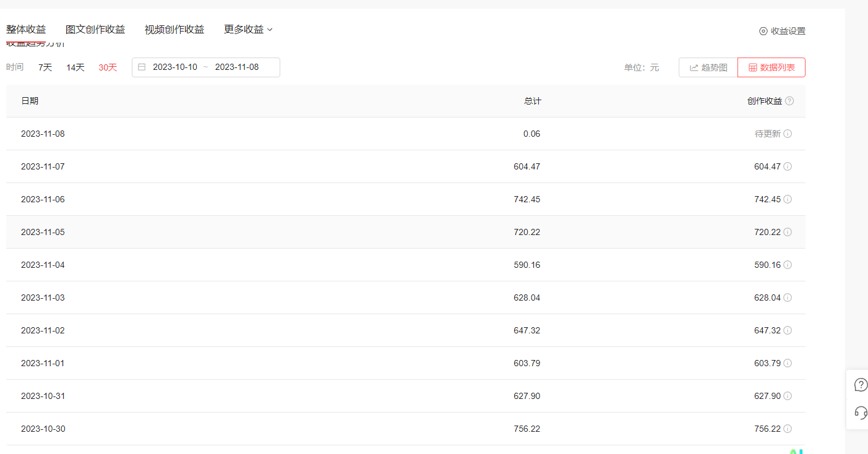This screenshot has height=454, width=868.
Task: Click the calendar icon in date picker
Action: point(142,67)
